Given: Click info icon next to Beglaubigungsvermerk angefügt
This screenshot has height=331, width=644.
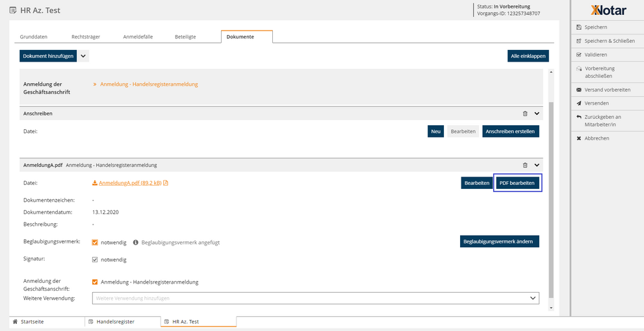Looking at the screenshot, I should [136, 242].
